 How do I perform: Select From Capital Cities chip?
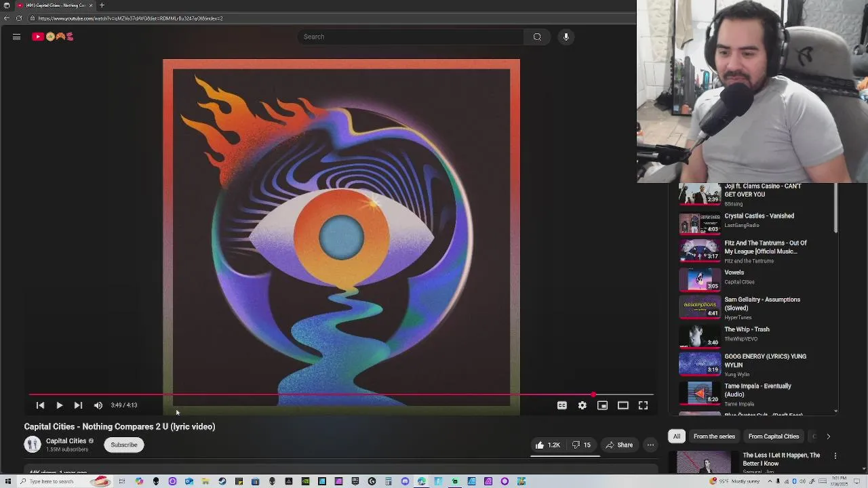pyautogui.click(x=774, y=436)
